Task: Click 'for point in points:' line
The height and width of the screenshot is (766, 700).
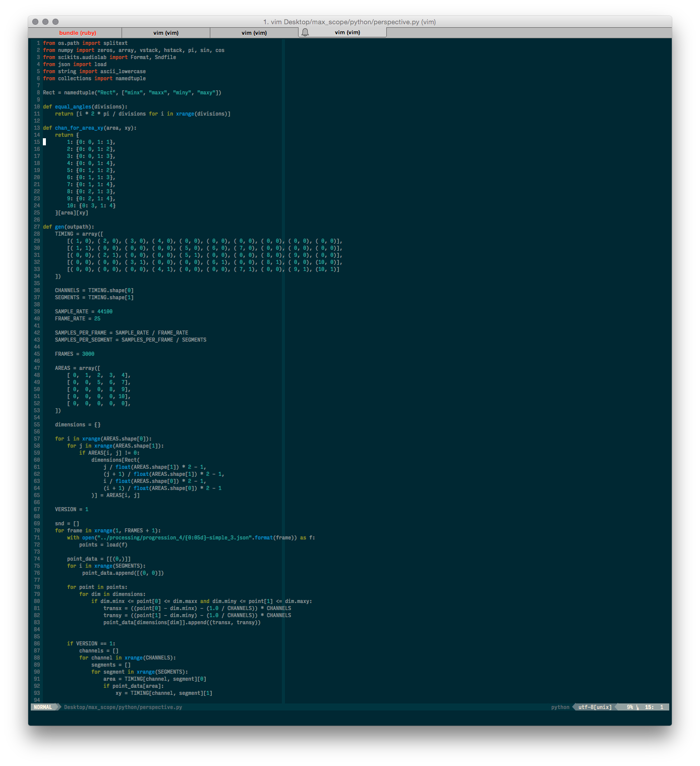Action: [x=97, y=587]
